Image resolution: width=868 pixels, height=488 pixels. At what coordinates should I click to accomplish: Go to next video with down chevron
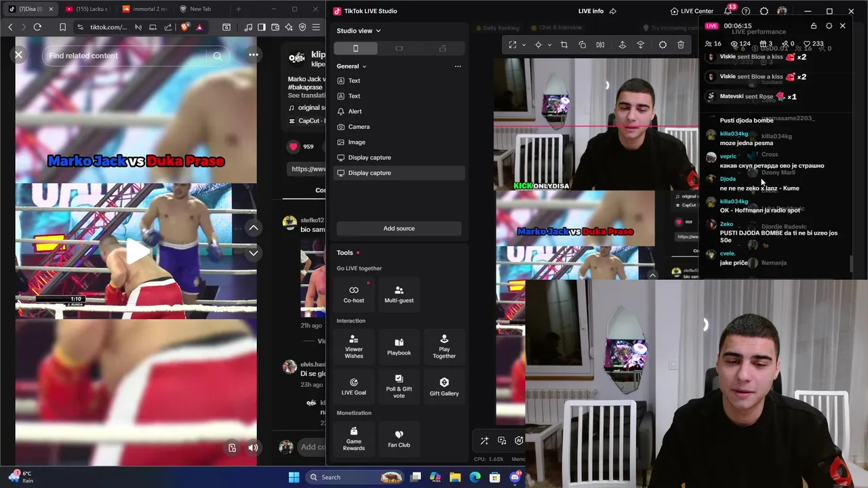coord(253,253)
